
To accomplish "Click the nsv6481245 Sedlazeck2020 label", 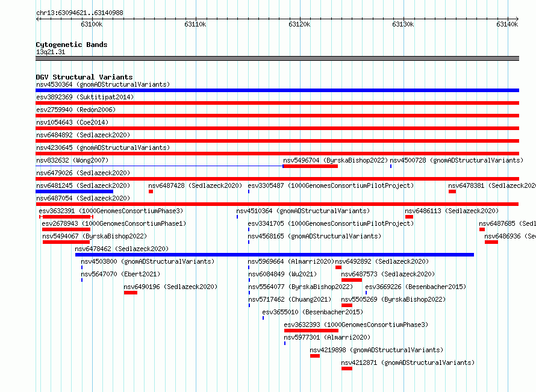I will 83,185.
